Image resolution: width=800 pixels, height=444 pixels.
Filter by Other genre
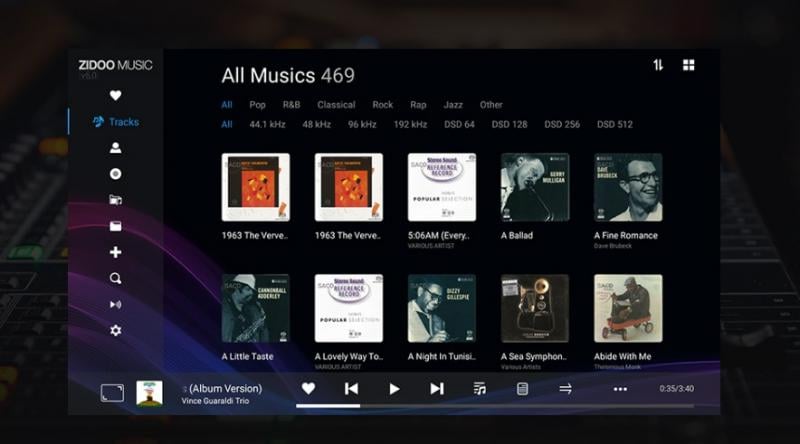(491, 105)
